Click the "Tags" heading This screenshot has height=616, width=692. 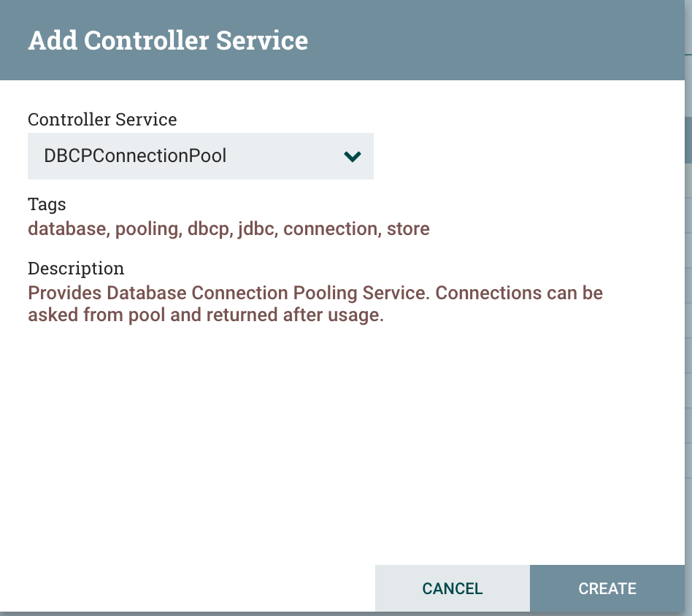[x=47, y=204]
